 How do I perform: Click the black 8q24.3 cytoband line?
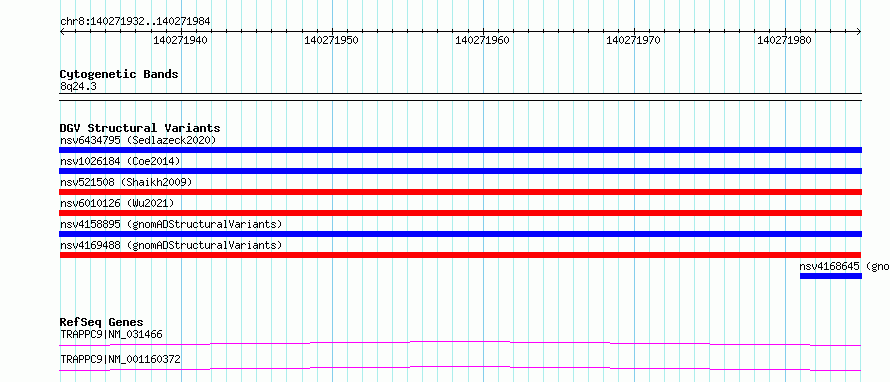point(460,97)
